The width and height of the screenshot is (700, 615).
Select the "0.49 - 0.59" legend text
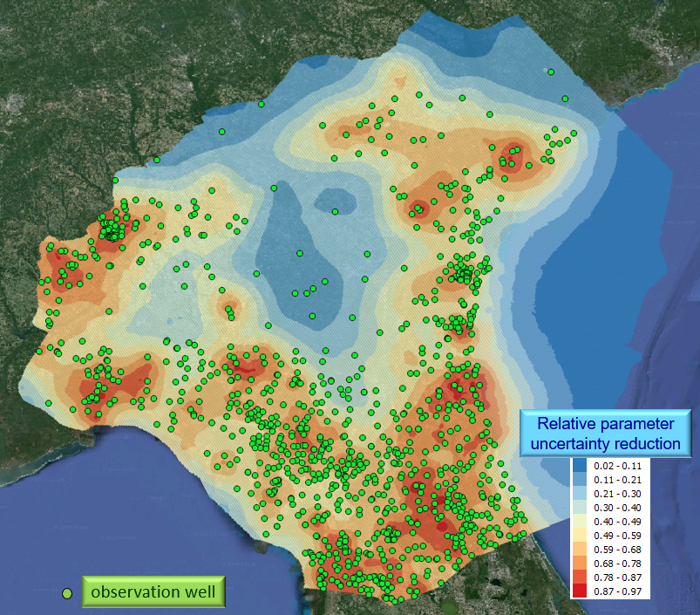click(x=617, y=536)
